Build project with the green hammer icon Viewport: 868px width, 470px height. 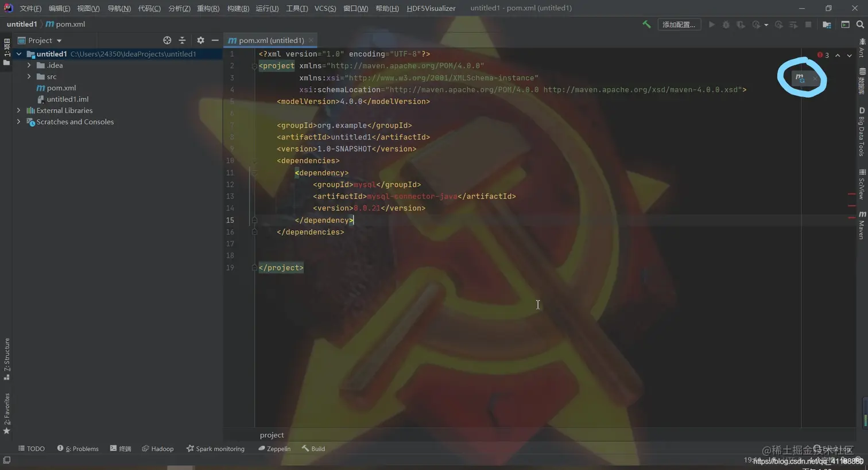point(646,25)
